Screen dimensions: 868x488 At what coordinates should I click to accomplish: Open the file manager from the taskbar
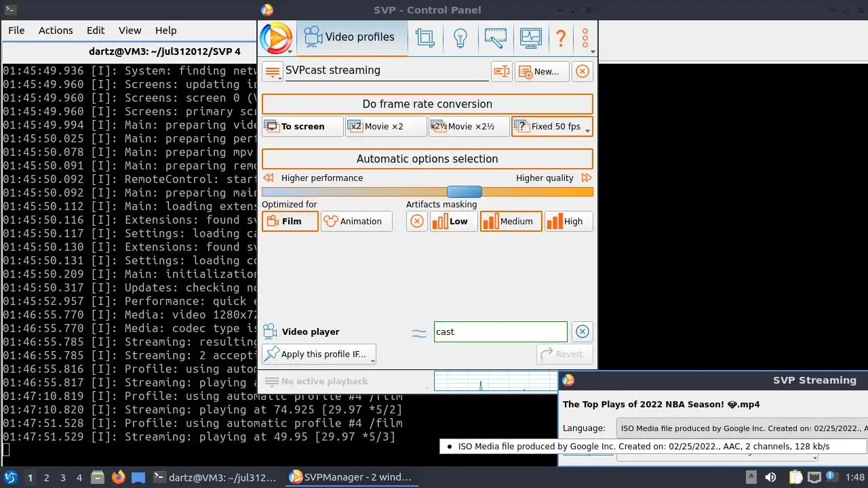click(97, 477)
